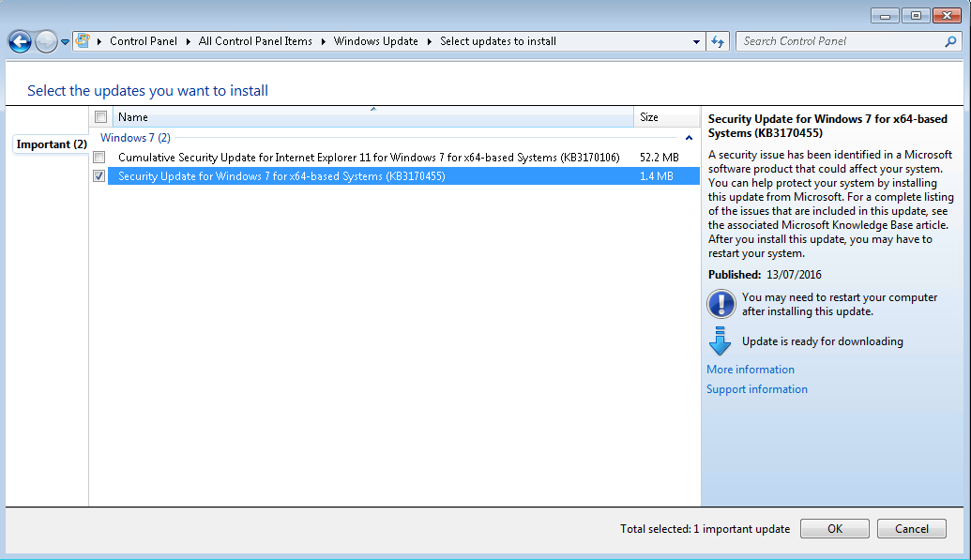971x560 pixels.
Task: Click the Control Panel icon in address bar
Action: point(83,41)
